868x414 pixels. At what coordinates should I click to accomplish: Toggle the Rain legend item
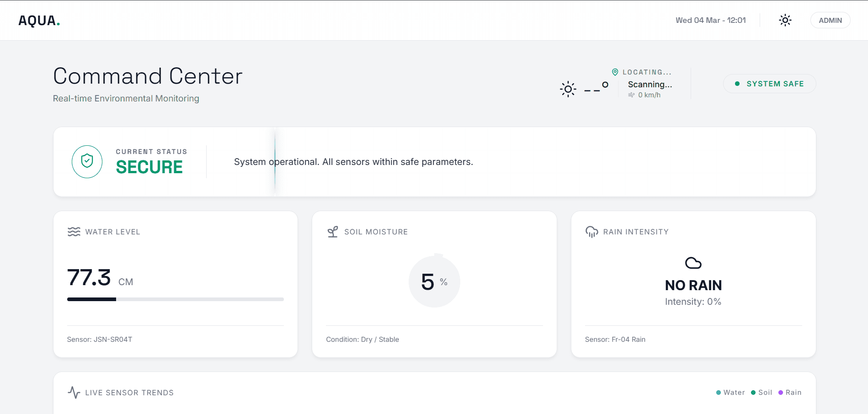tap(790, 393)
